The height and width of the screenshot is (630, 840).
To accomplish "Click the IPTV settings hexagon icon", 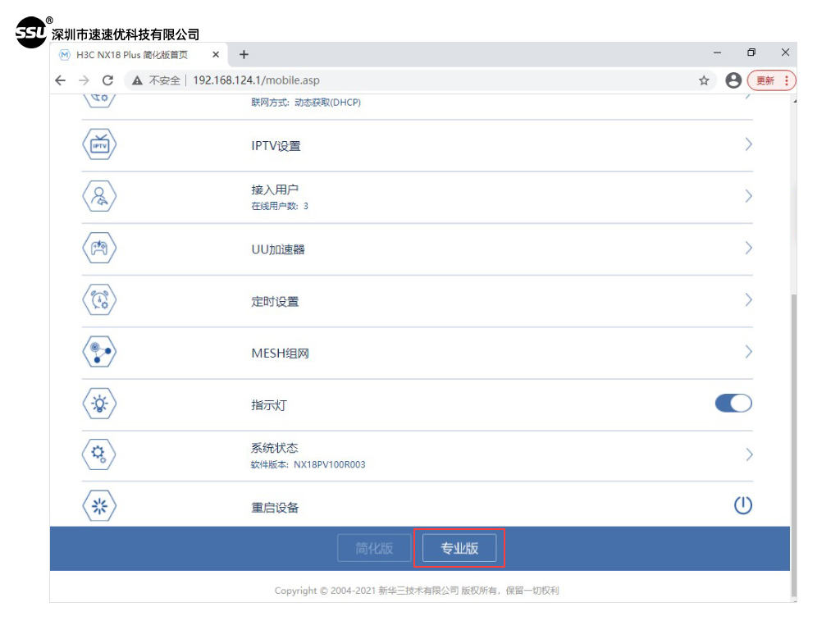I will pyautogui.click(x=99, y=145).
